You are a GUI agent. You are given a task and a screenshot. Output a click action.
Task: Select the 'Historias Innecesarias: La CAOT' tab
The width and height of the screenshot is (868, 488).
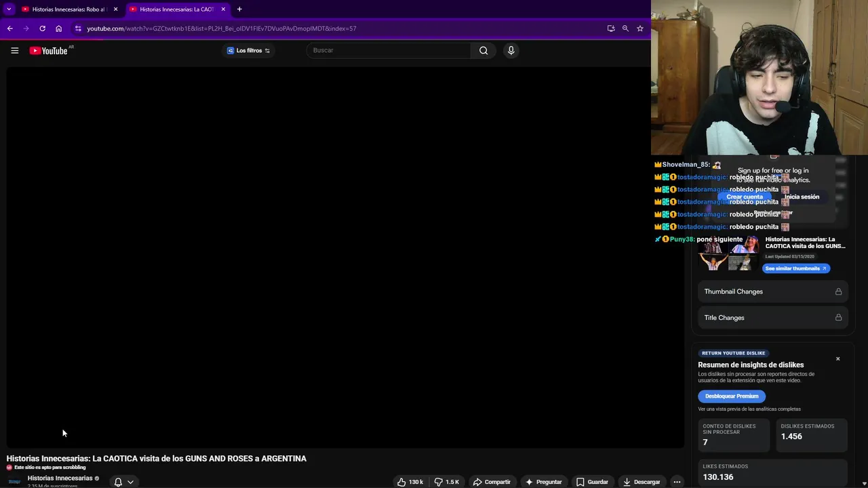pyautogui.click(x=176, y=9)
